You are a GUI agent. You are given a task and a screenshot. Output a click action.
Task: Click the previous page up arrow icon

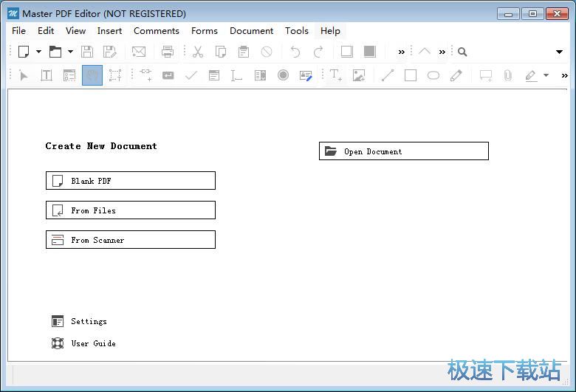425,51
